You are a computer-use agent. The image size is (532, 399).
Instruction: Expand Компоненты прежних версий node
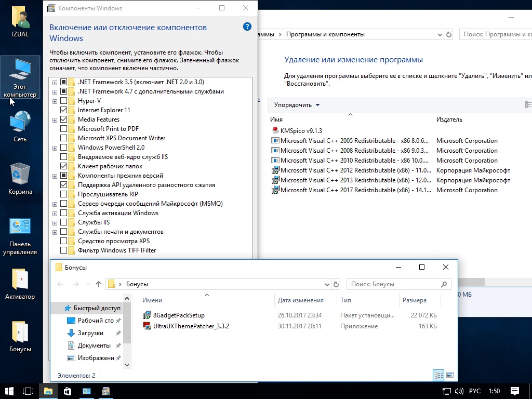pyautogui.click(x=55, y=176)
